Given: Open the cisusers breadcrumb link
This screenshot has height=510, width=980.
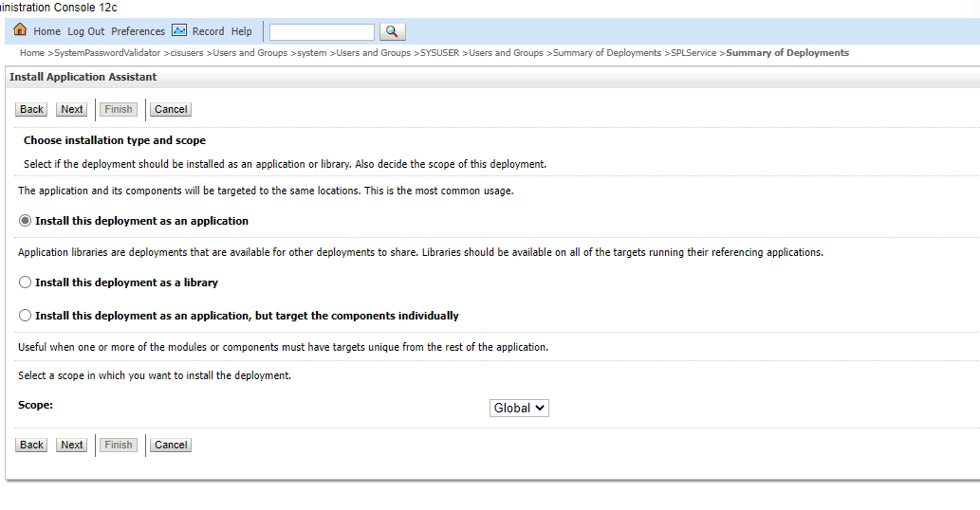Looking at the screenshot, I should (x=187, y=53).
